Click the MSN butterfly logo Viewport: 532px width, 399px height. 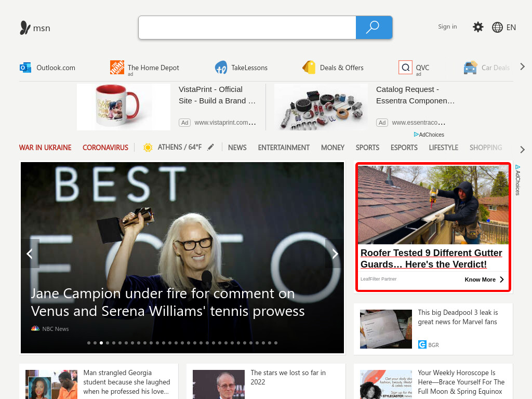[x=25, y=28]
